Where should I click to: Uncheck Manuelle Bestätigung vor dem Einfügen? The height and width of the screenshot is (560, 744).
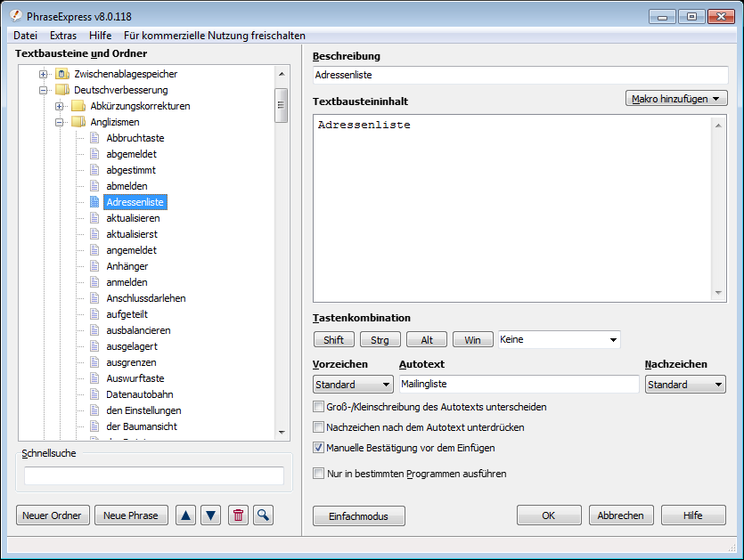point(319,448)
